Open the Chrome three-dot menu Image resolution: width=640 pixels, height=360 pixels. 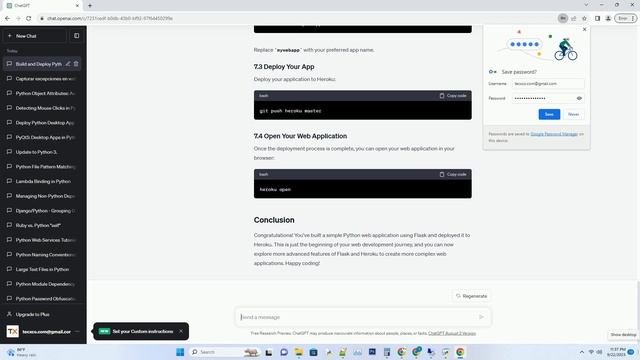(x=633, y=18)
